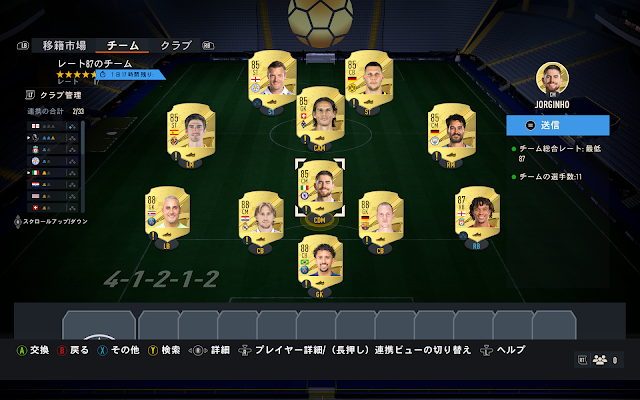Click the スクロールアップ/ダウン stick indicator
This screenshot has width=640, height=400.
coord(18,222)
